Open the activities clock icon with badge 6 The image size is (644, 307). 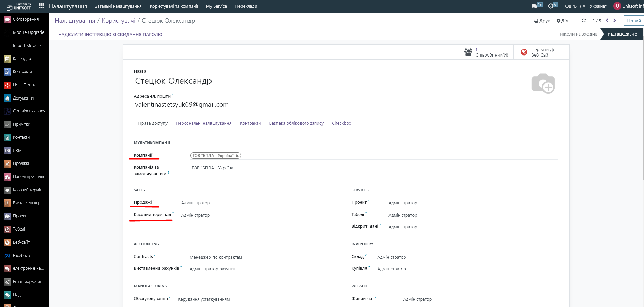click(x=551, y=6)
